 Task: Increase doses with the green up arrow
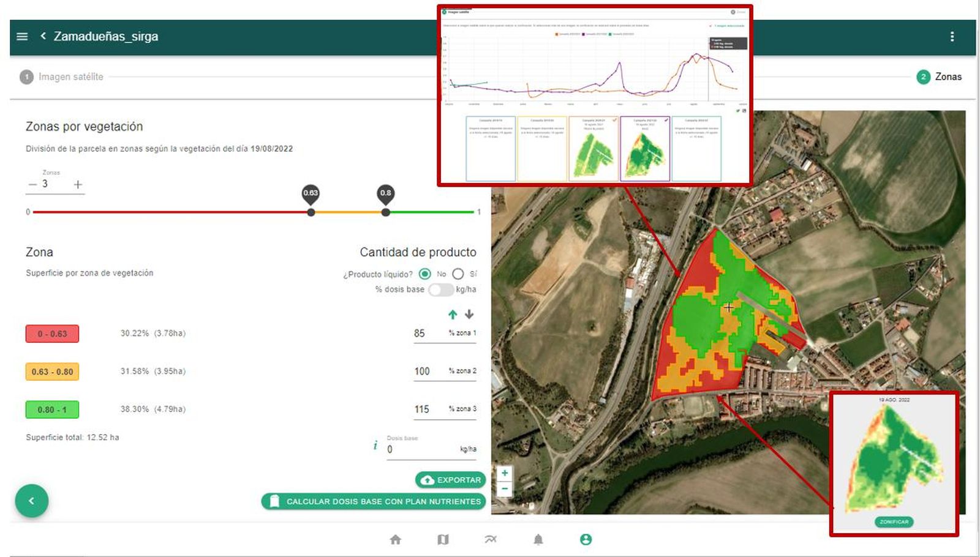coord(452,315)
